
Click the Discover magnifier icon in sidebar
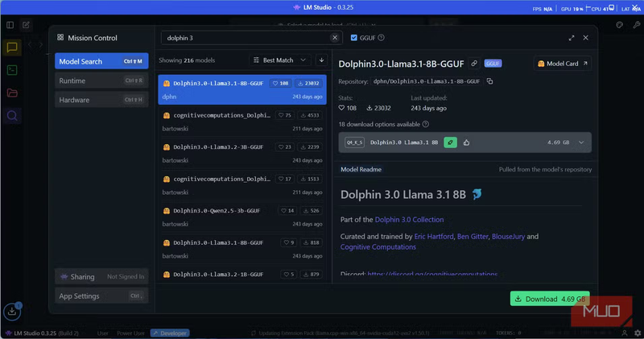pos(12,115)
